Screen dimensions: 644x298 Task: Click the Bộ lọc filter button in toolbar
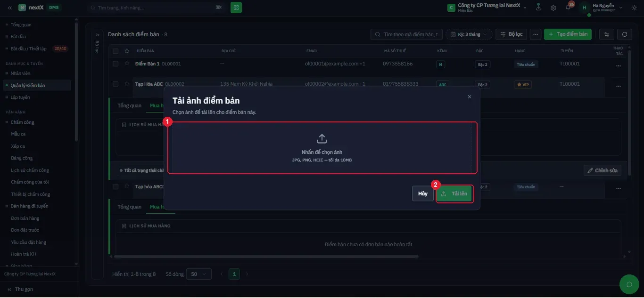511,34
